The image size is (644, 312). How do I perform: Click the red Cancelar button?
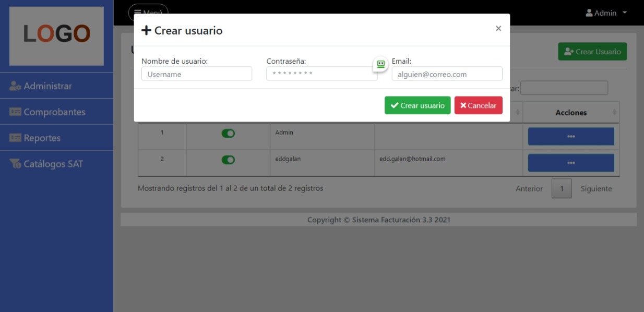click(x=479, y=105)
